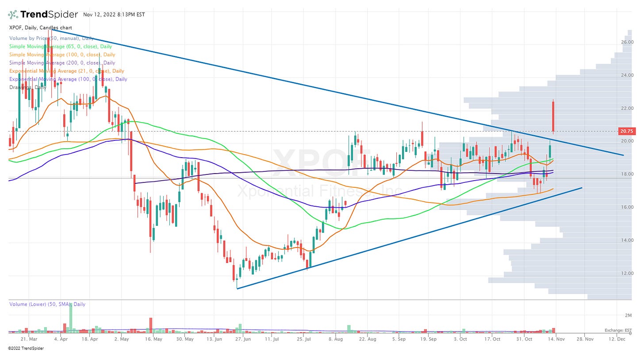Select the Exponential Moving Average 21 legend entry
The width and height of the screenshot is (644, 352).
pyautogui.click(x=66, y=71)
